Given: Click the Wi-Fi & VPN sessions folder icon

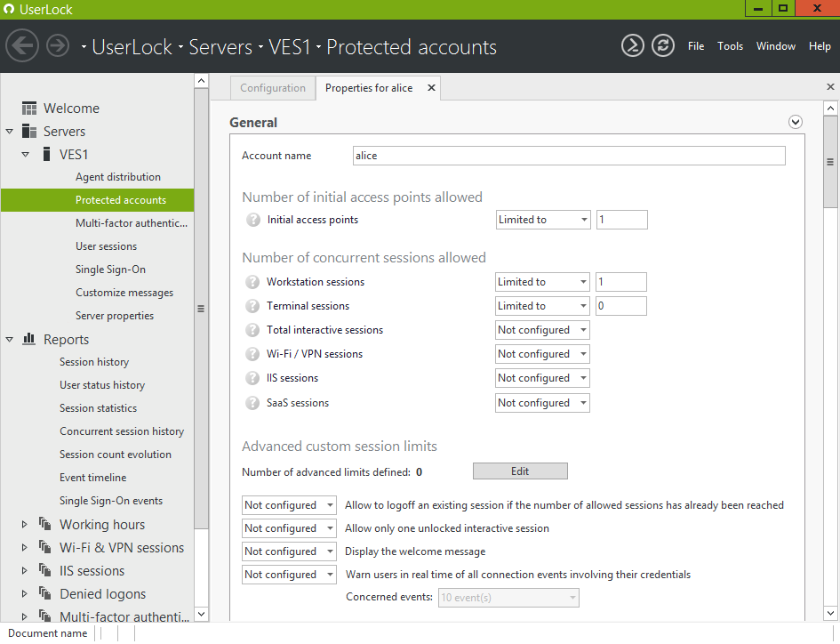Looking at the screenshot, I should [45, 547].
